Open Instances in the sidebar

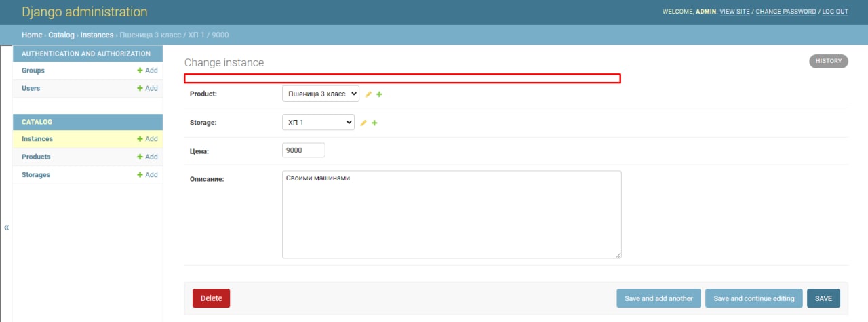pos(37,139)
